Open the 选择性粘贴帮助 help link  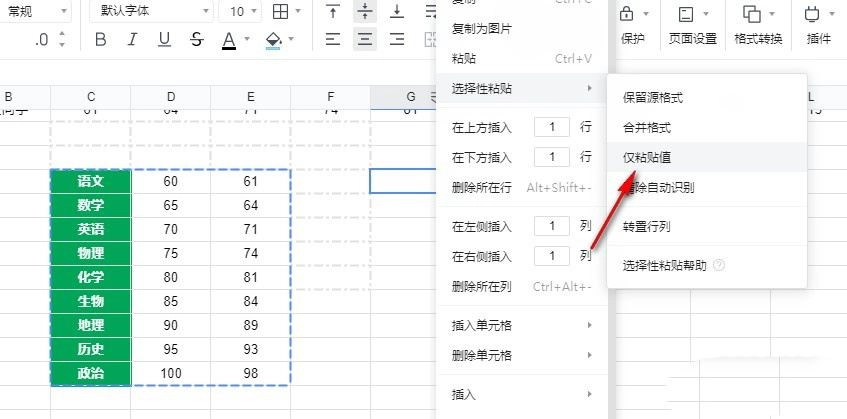(665, 266)
